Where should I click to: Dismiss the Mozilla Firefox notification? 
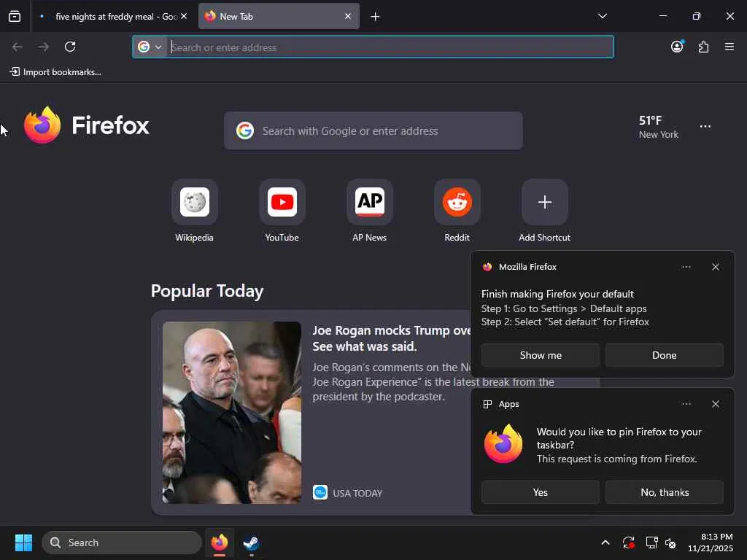716,267
